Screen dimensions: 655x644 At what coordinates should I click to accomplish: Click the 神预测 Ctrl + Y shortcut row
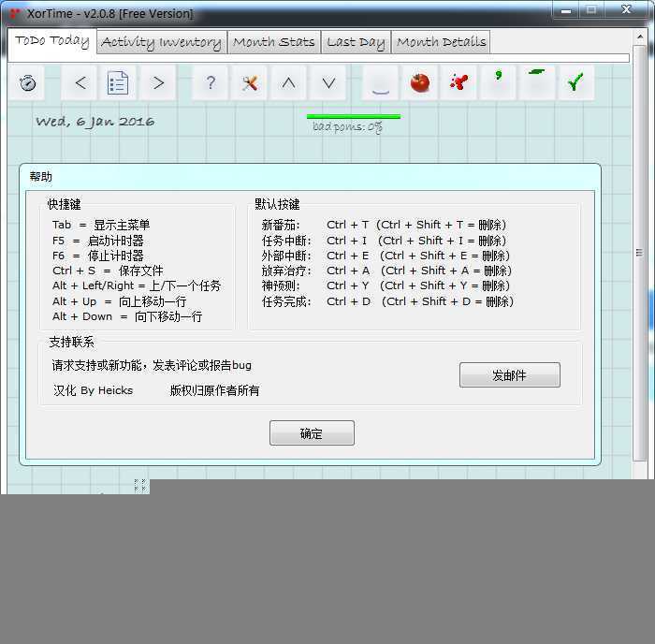pyautogui.click(x=386, y=285)
